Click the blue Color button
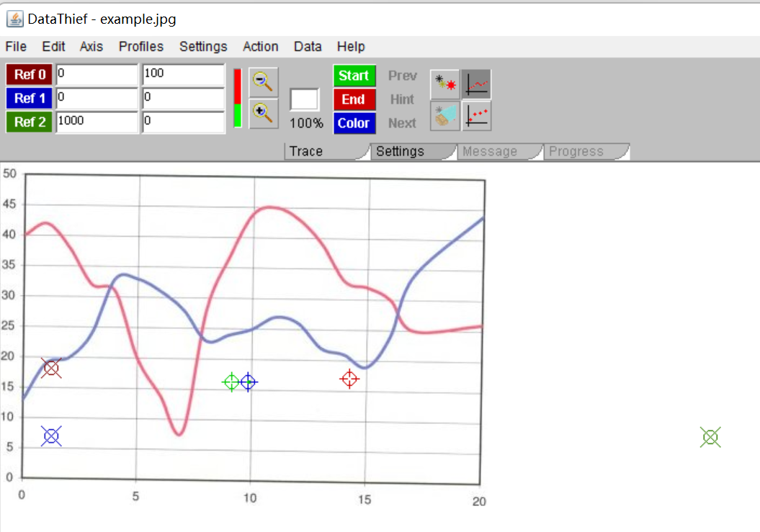Image resolution: width=760 pixels, height=532 pixels. (x=354, y=123)
